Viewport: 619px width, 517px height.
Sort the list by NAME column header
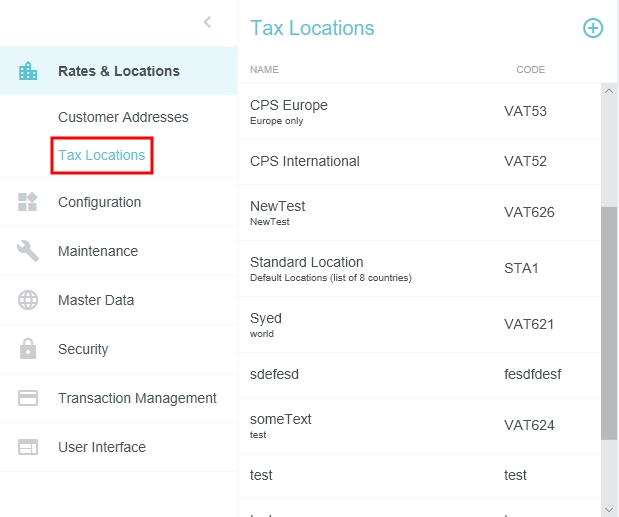264,70
